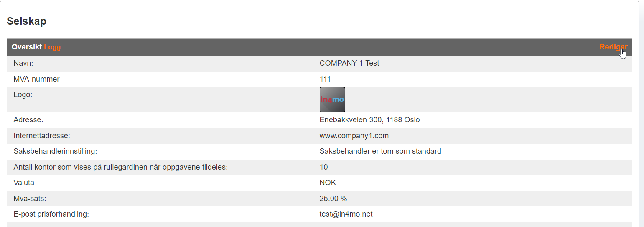Screen dimensions: 644x227
Task: Click the NOK currency value
Action: pyautogui.click(x=328, y=183)
